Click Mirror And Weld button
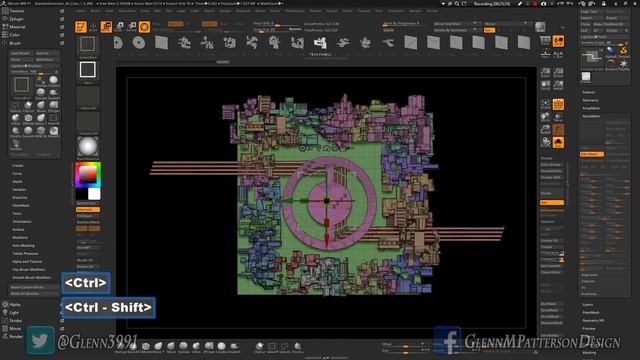 click(455, 24)
